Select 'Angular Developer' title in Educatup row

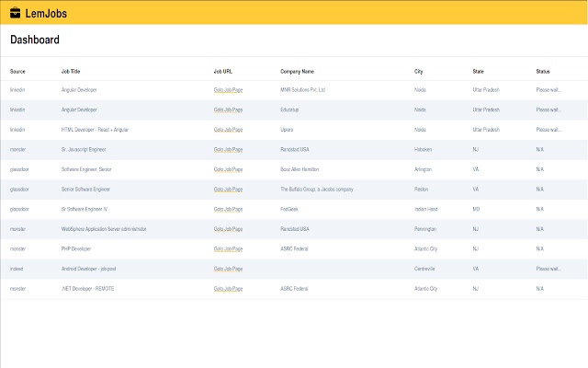coord(79,109)
